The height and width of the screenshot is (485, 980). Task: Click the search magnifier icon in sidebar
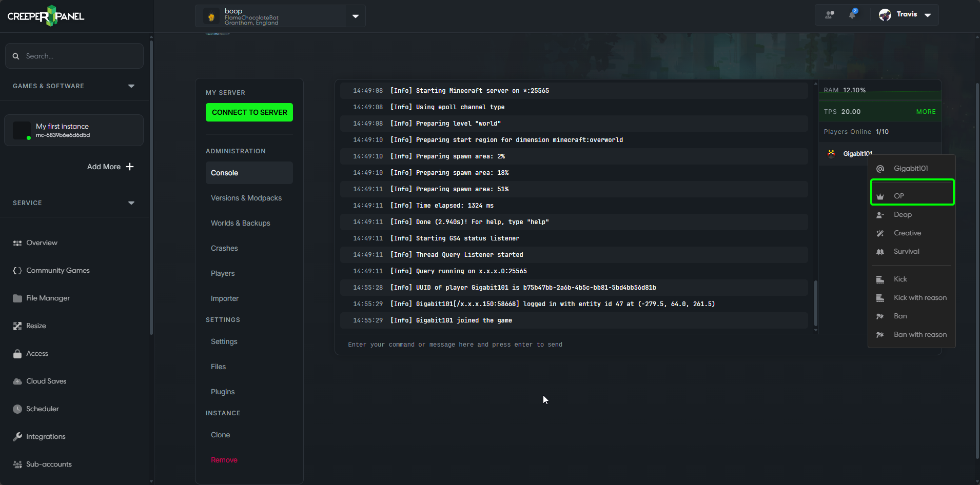[x=16, y=55]
